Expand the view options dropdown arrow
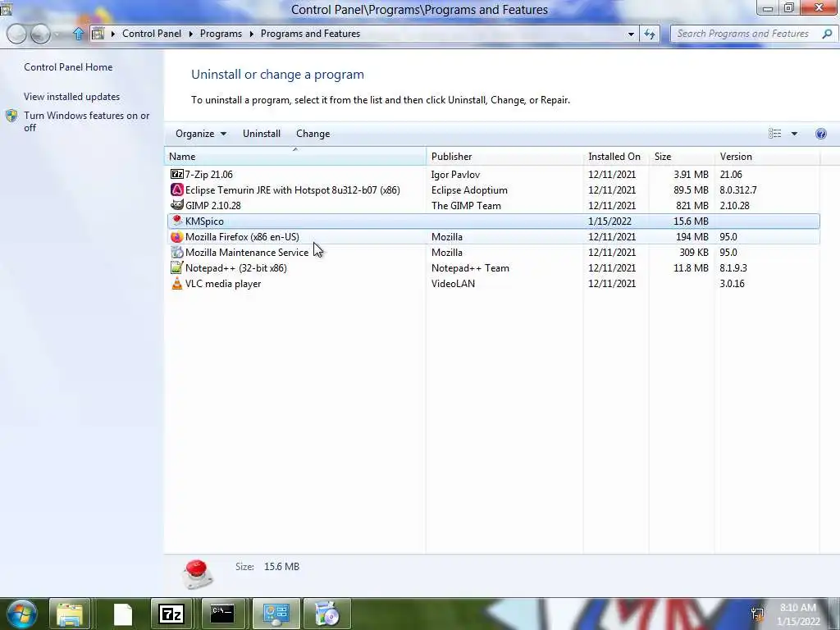The width and height of the screenshot is (840, 630). 794,134
